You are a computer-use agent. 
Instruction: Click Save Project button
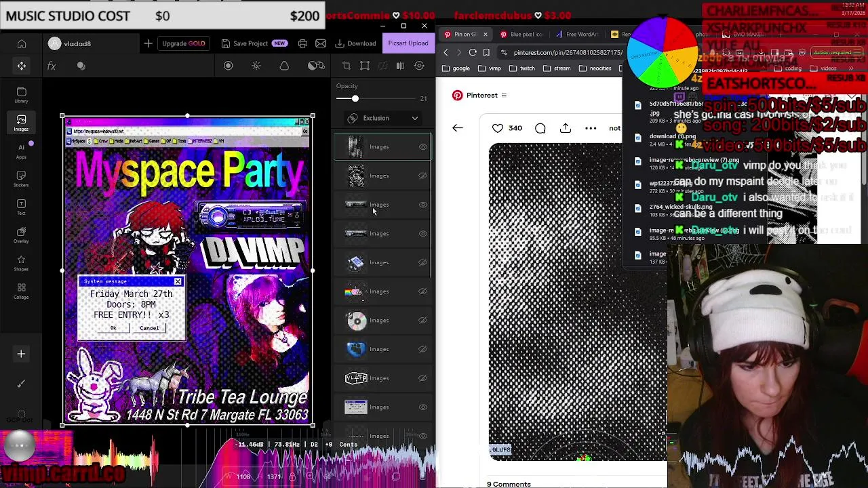254,43
